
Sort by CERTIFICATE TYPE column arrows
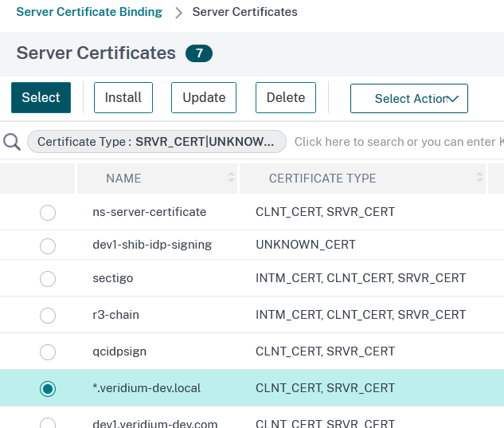480,178
